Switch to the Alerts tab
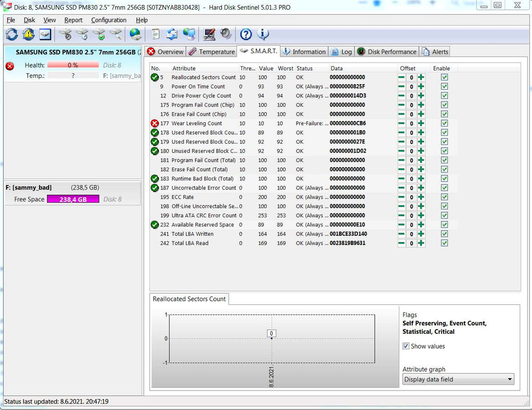The height and width of the screenshot is (410, 532). tap(435, 52)
